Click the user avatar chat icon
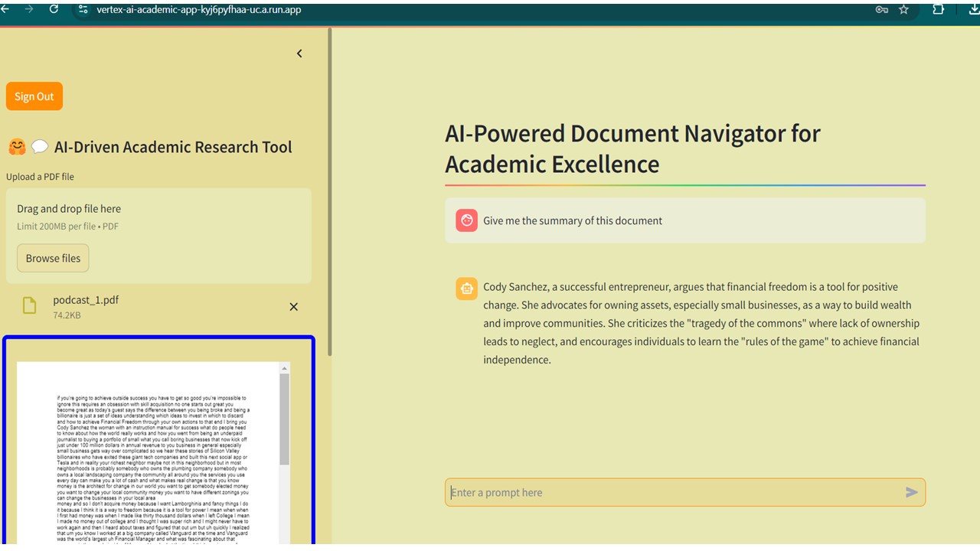980x551 pixels. click(x=466, y=220)
